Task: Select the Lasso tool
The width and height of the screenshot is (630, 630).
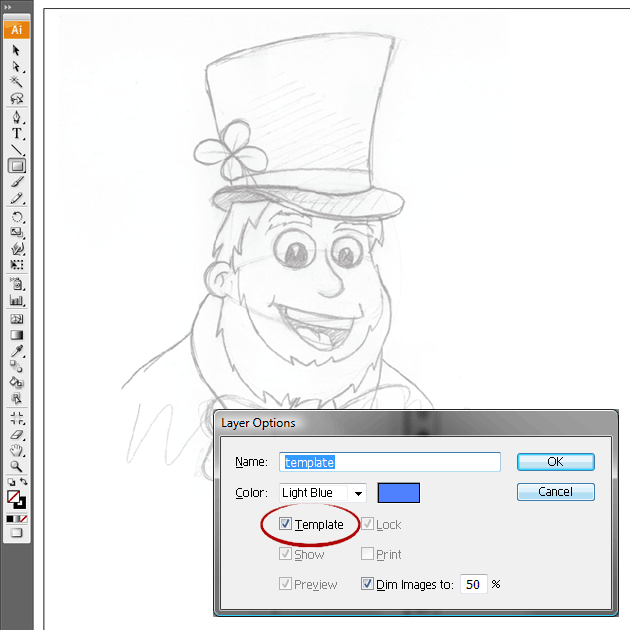Action: (x=16, y=98)
